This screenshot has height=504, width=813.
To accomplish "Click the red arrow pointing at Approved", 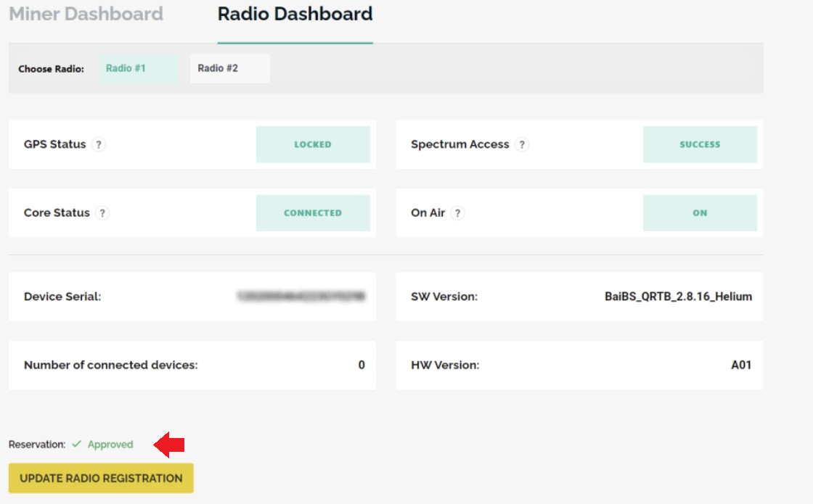I will [x=170, y=445].
